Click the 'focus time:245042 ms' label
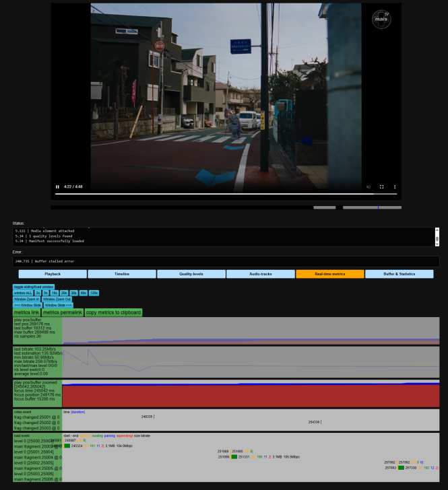The height and width of the screenshot is (490, 448). (x=34, y=390)
